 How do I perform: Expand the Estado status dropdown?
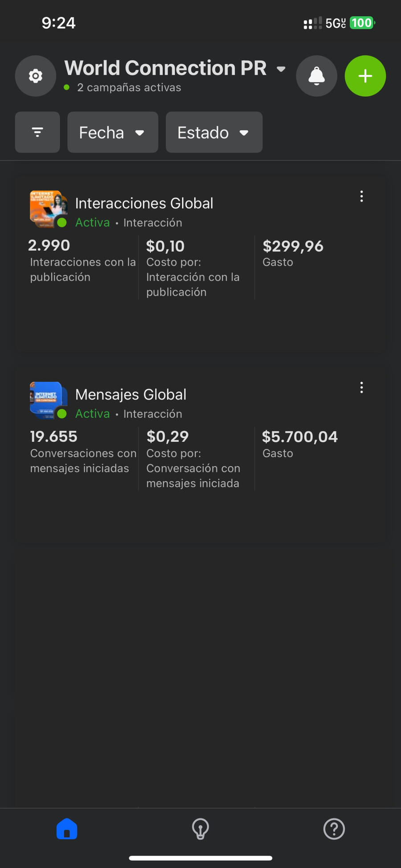pyautogui.click(x=214, y=132)
